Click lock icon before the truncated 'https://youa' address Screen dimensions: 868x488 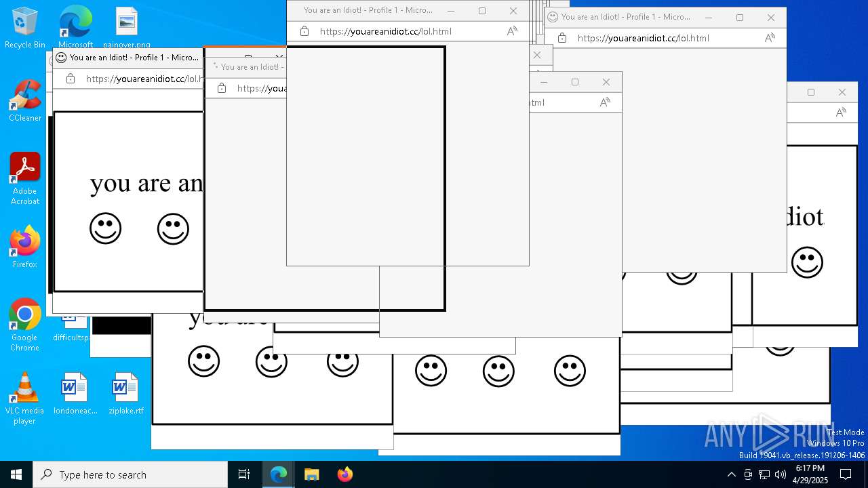tap(222, 88)
